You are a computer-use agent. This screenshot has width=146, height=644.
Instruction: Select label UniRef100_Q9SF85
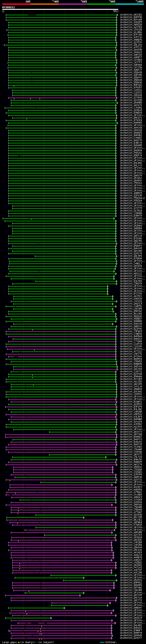click(x=131, y=50)
